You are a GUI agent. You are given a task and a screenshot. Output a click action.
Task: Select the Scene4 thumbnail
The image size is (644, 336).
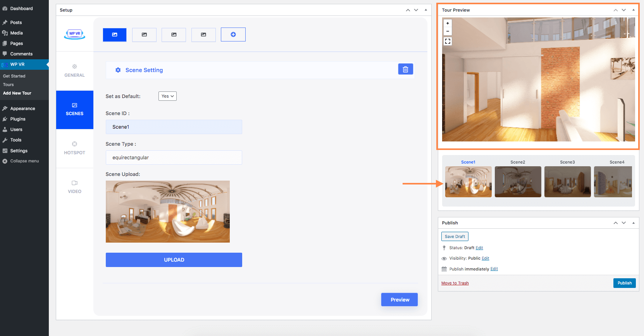pos(613,181)
